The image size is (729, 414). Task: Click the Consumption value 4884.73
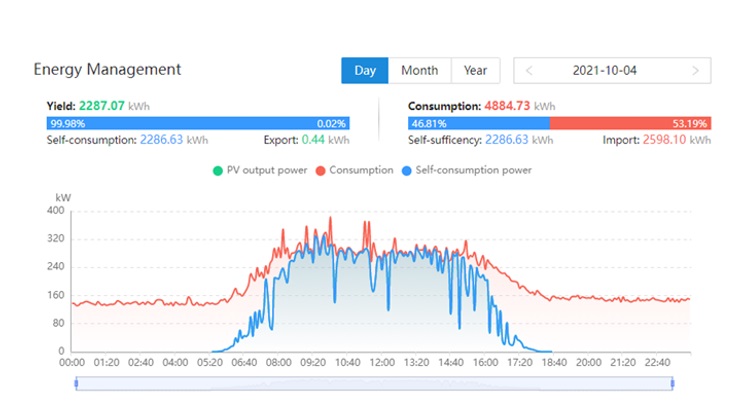tap(507, 106)
